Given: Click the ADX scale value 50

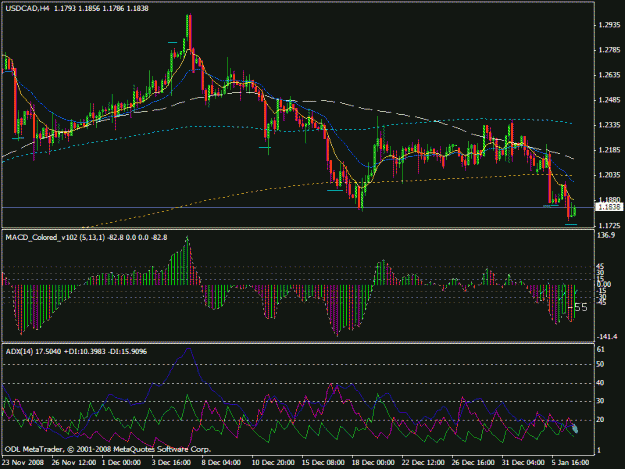Looking at the screenshot, I should [x=601, y=364].
